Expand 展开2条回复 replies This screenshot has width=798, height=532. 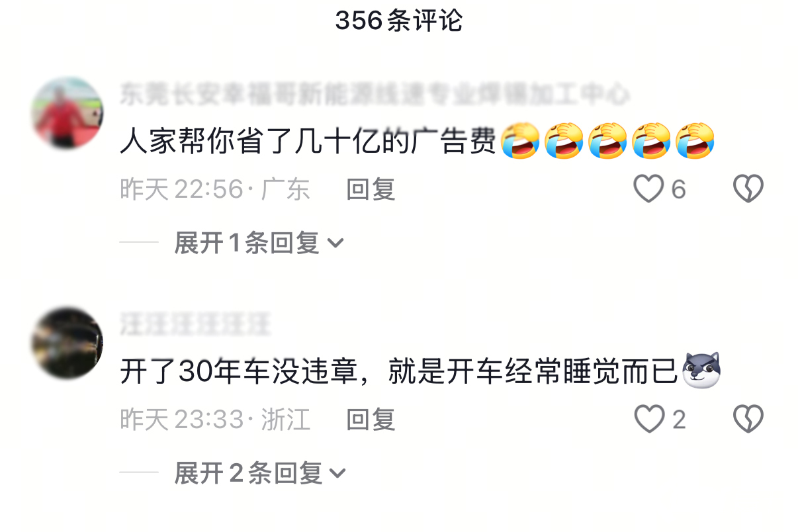tap(260, 473)
